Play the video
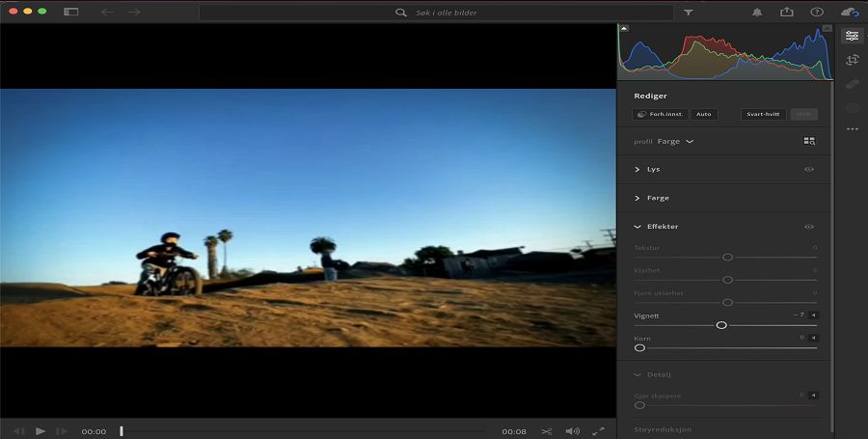868x439 pixels. pyautogui.click(x=41, y=431)
